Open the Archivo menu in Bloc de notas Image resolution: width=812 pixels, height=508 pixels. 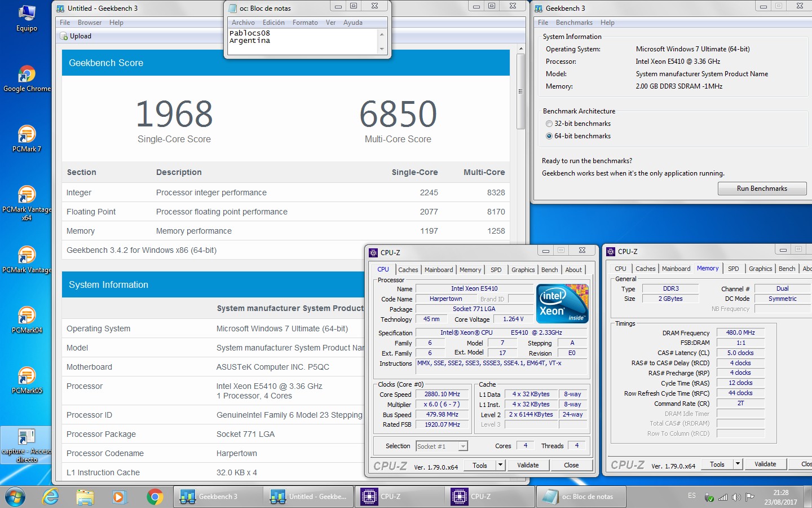point(243,23)
